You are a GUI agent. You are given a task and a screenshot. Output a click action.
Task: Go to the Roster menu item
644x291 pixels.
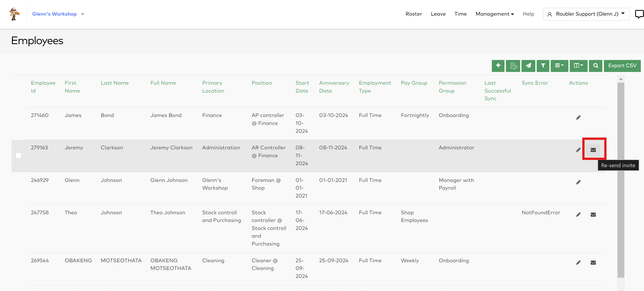point(413,14)
